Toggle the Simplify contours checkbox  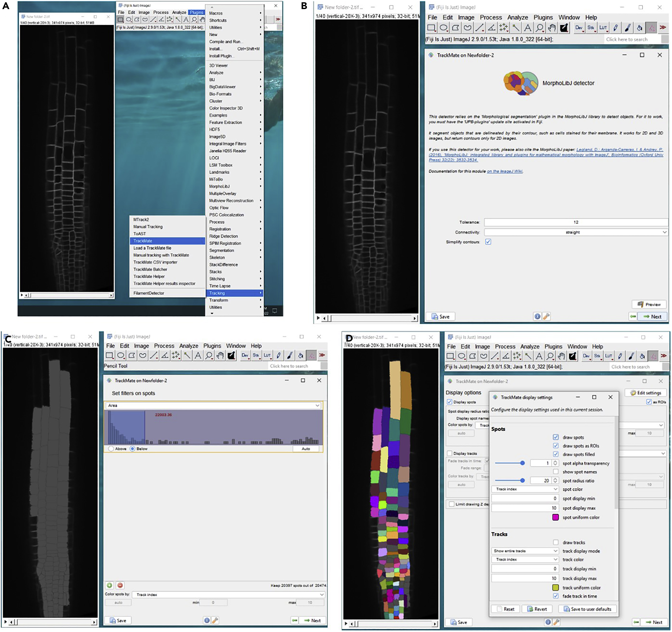tap(488, 242)
